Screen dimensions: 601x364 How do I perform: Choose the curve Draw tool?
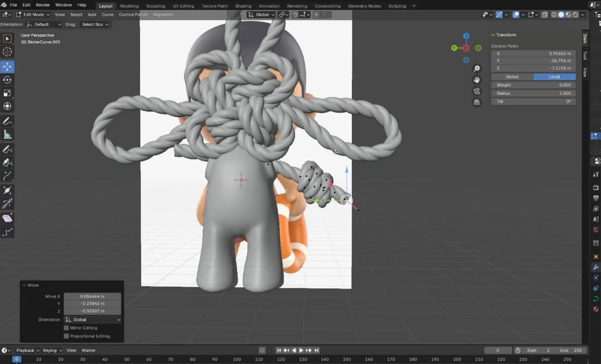7,150
